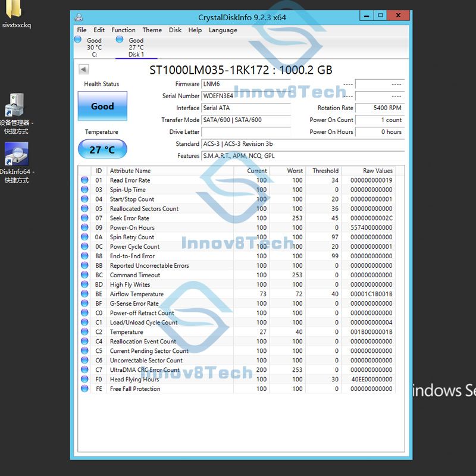This screenshot has height=476, width=476.
Task: Click the Raw Values column header
Action: pos(378,171)
